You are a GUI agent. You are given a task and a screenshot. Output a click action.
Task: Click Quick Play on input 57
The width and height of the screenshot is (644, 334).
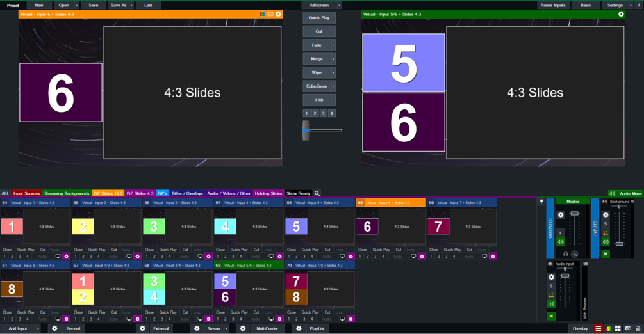click(x=239, y=250)
